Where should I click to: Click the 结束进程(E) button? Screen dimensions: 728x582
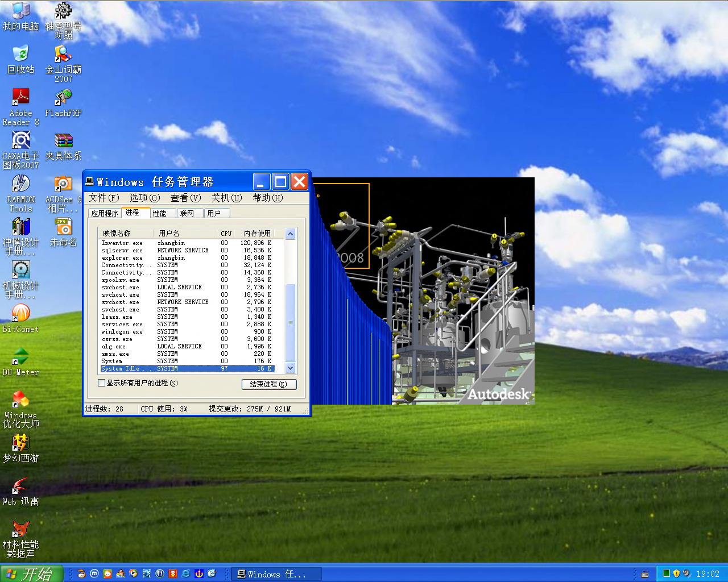pos(269,384)
